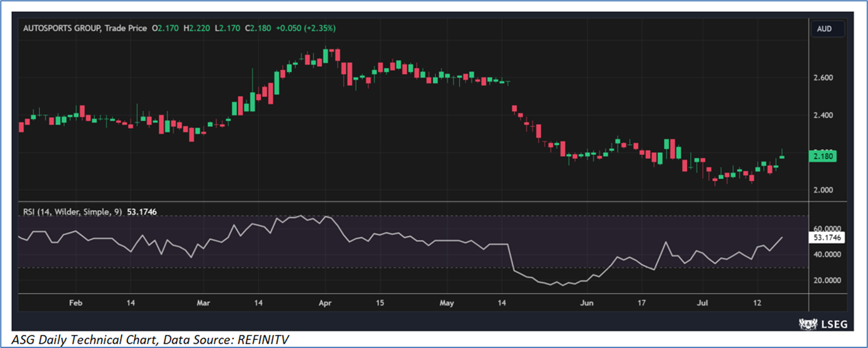Click the 40.0000 RSI axis label
This screenshot has width=868, height=348.
(x=827, y=254)
